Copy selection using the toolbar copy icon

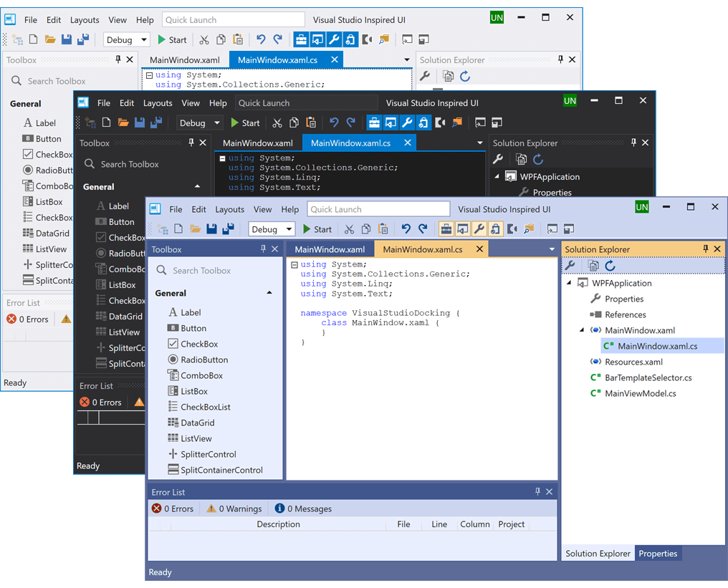365,228
